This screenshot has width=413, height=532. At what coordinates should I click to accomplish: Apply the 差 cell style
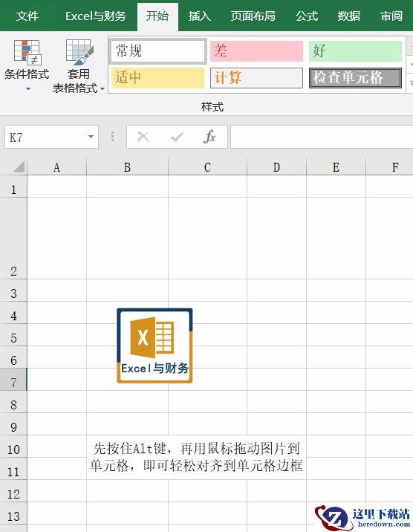256,51
